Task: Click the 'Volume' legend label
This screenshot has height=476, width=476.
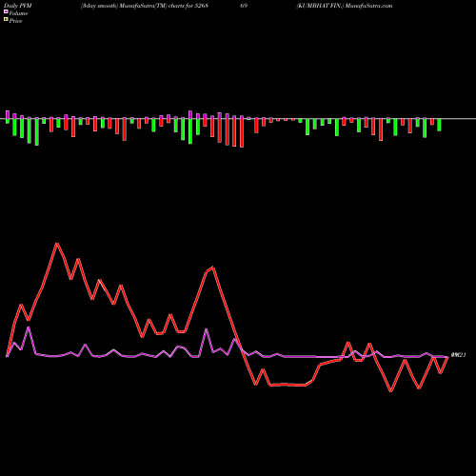Action: (18, 13)
